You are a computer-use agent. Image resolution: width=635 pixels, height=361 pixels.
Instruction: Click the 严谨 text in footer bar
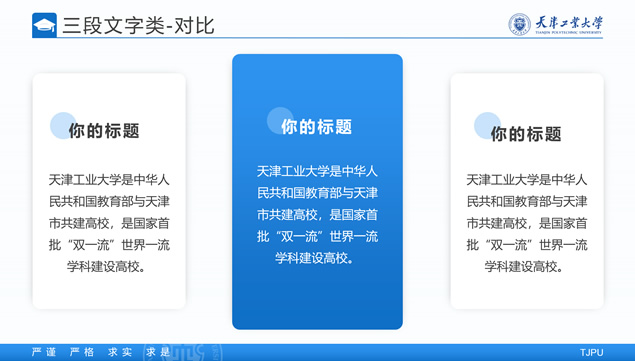click(44, 352)
